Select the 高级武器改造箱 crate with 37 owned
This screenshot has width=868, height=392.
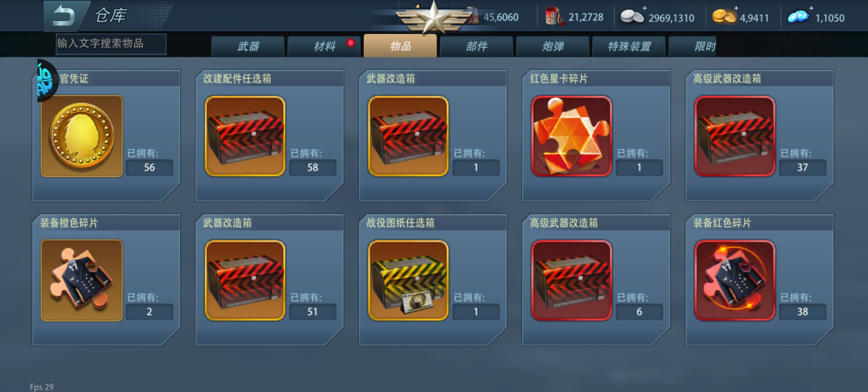pos(735,136)
